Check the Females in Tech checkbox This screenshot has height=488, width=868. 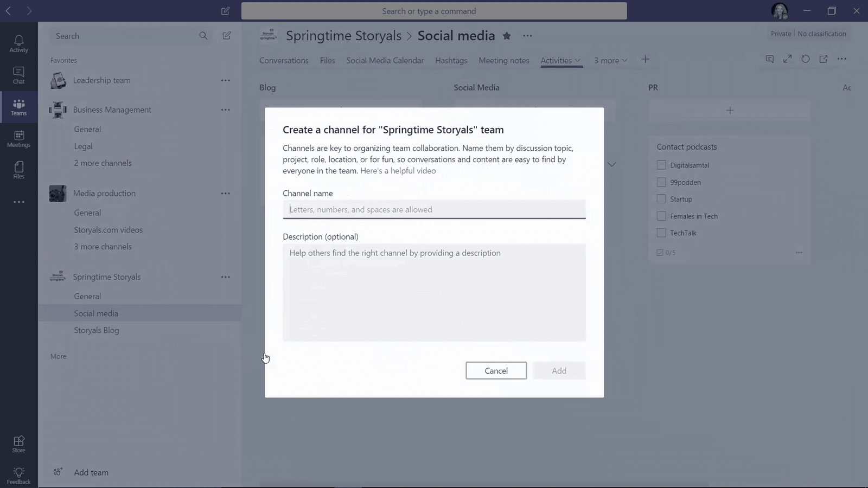pos(661,216)
